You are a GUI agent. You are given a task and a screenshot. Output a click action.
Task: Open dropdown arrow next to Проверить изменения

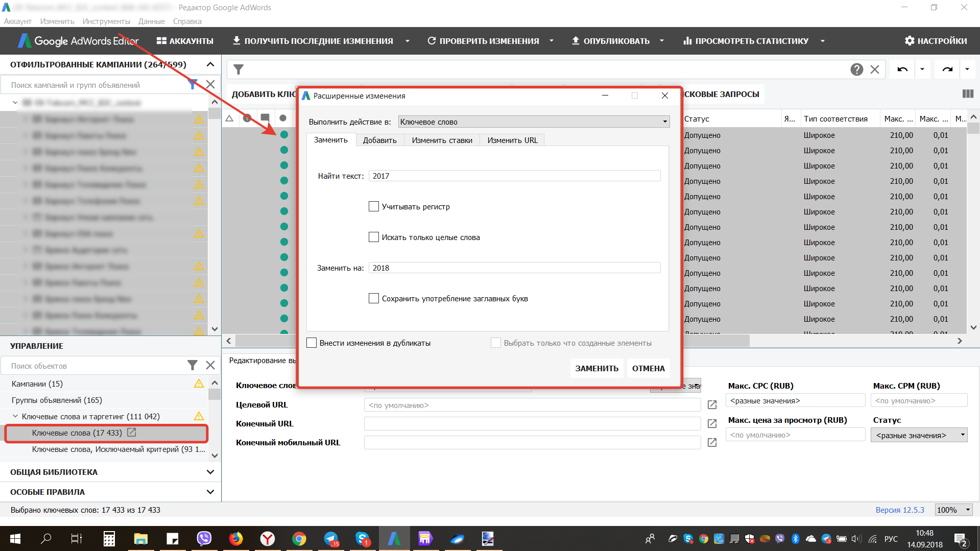coord(552,41)
